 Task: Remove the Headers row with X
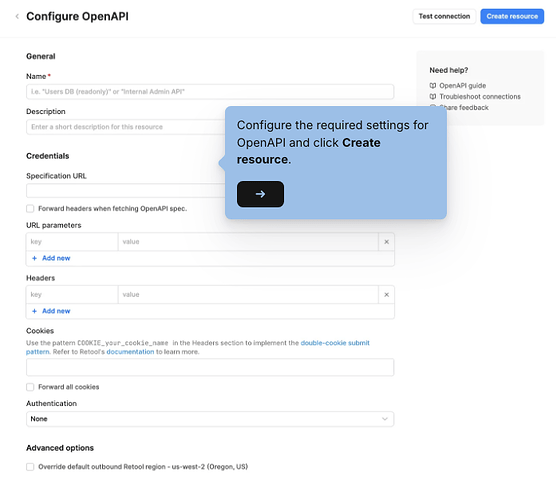point(387,295)
